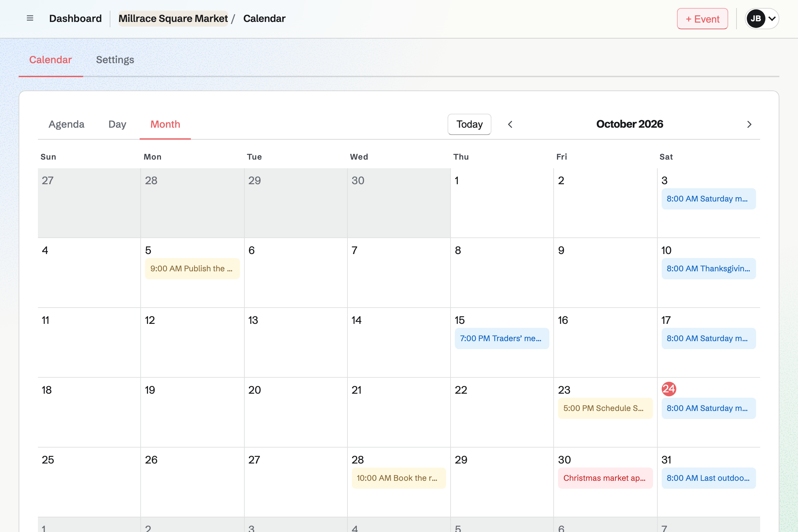
Task: Open 8:00 AM Saturday event on October 24
Action: [x=709, y=409]
